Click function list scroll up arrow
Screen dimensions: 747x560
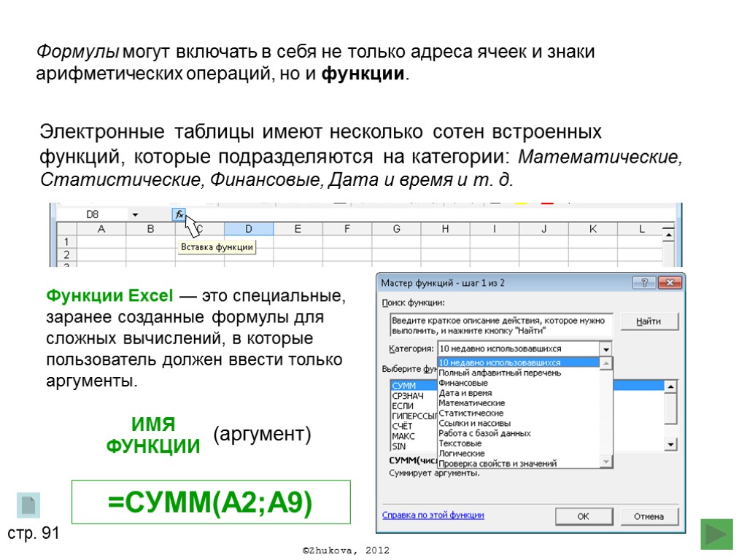671,386
